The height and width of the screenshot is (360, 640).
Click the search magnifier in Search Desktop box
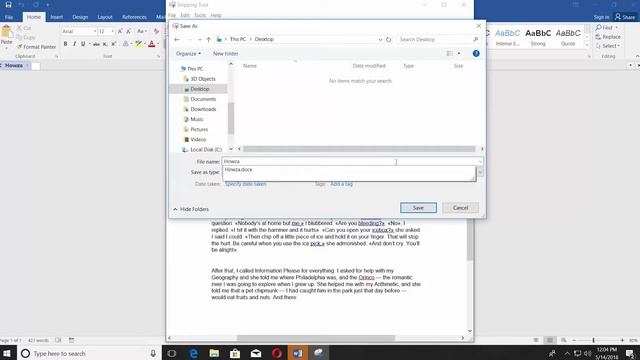[476, 40]
